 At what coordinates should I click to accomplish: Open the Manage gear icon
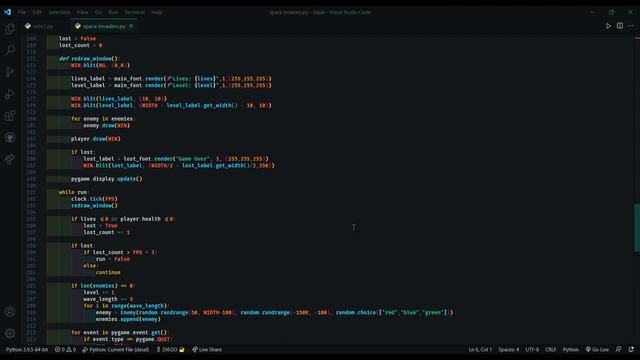(x=10, y=333)
